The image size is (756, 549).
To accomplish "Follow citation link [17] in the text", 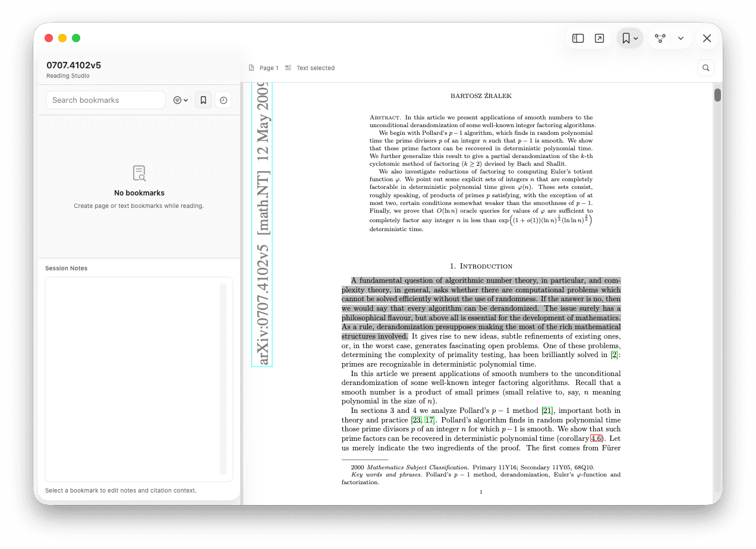I will (x=429, y=420).
